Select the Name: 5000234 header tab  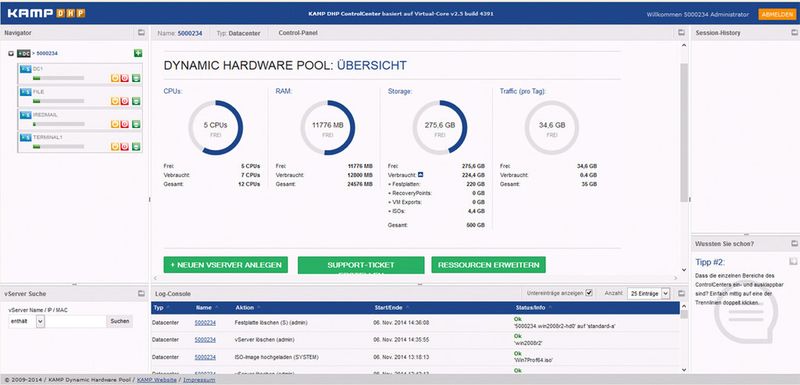pos(180,33)
